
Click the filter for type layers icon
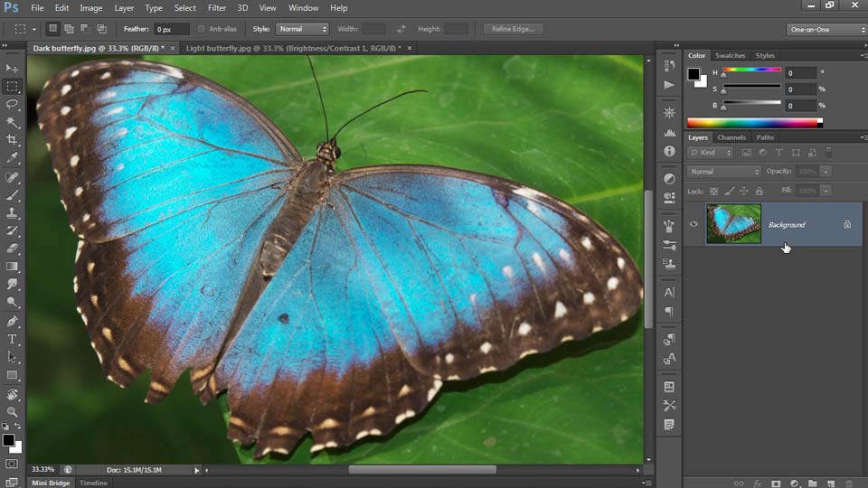(x=778, y=153)
